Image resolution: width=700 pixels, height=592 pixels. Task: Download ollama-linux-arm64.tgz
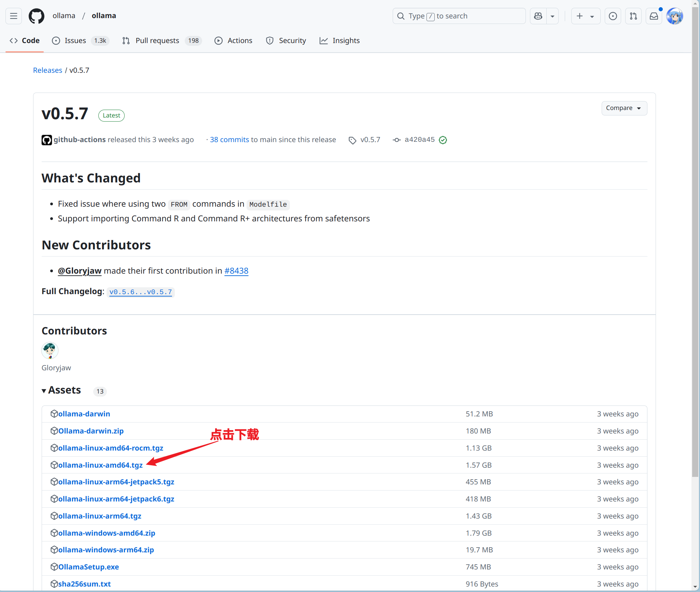click(100, 516)
